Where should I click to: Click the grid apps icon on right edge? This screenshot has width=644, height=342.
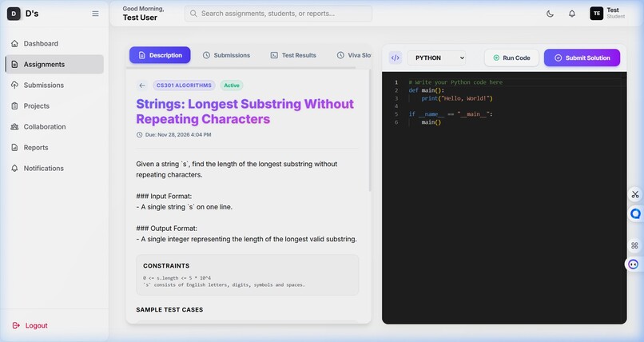pyautogui.click(x=634, y=245)
